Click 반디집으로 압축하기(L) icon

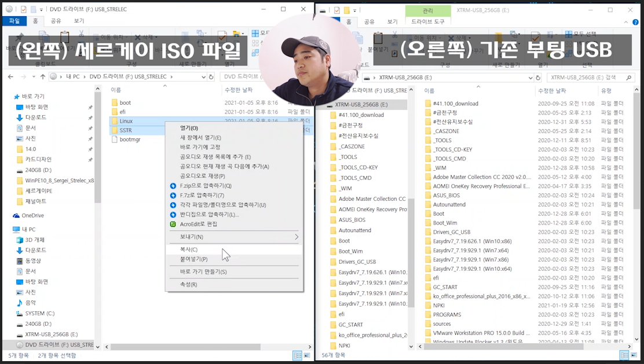pos(173,215)
